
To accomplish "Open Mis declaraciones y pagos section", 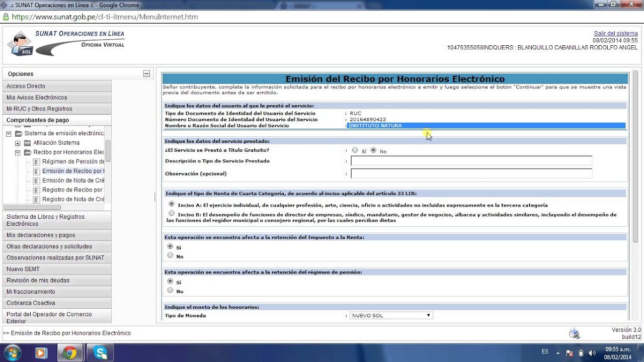I will click(x=57, y=235).
